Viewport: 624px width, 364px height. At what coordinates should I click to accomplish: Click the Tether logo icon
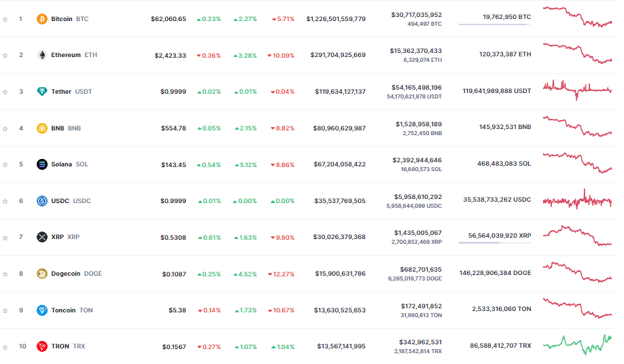[41, 92]
